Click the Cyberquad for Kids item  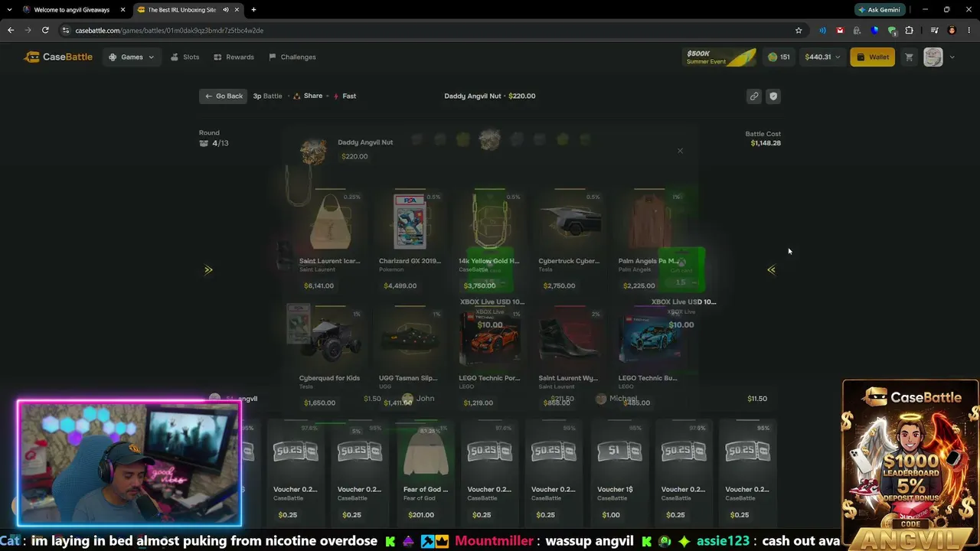click(x=330, y=357)
